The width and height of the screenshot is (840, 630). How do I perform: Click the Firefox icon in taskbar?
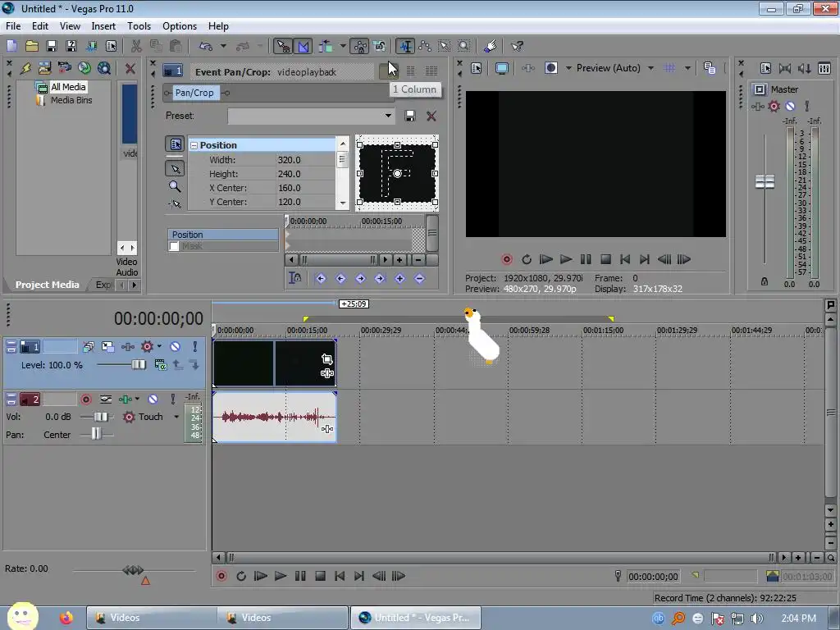66,618
